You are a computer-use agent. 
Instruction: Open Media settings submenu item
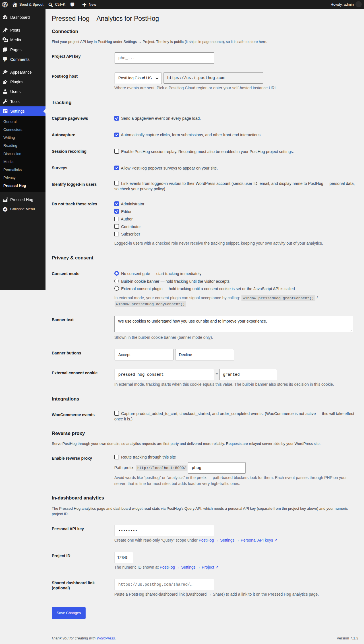coord(9,162)
